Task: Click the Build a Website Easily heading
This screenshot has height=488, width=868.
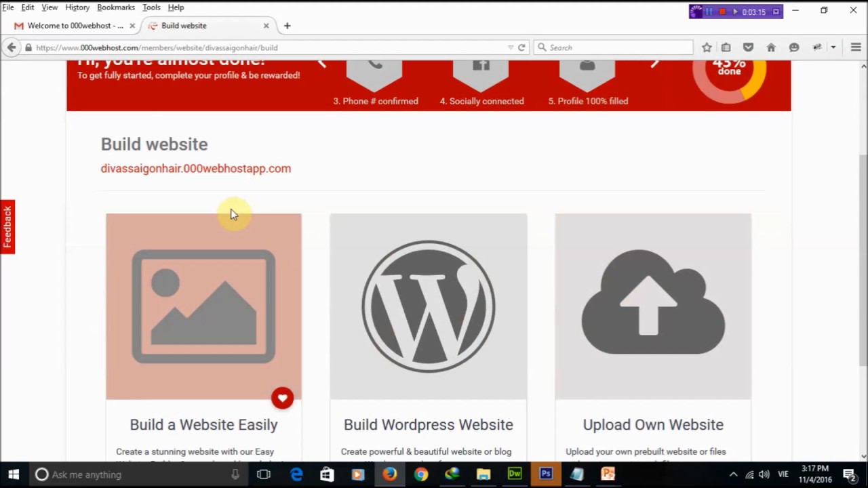Action: (x=203, y=425)
